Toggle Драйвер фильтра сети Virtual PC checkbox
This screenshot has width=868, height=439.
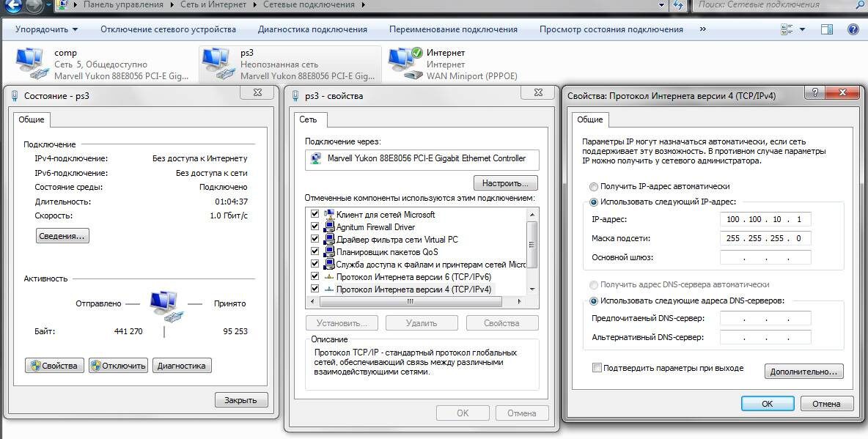coord(315,239)
